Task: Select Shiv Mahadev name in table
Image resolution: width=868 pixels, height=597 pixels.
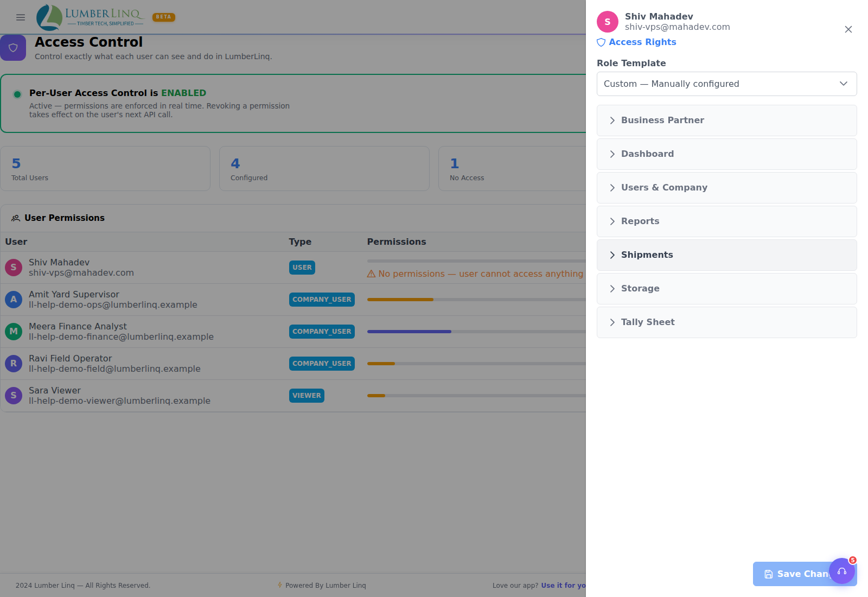Action: point(59,263)
